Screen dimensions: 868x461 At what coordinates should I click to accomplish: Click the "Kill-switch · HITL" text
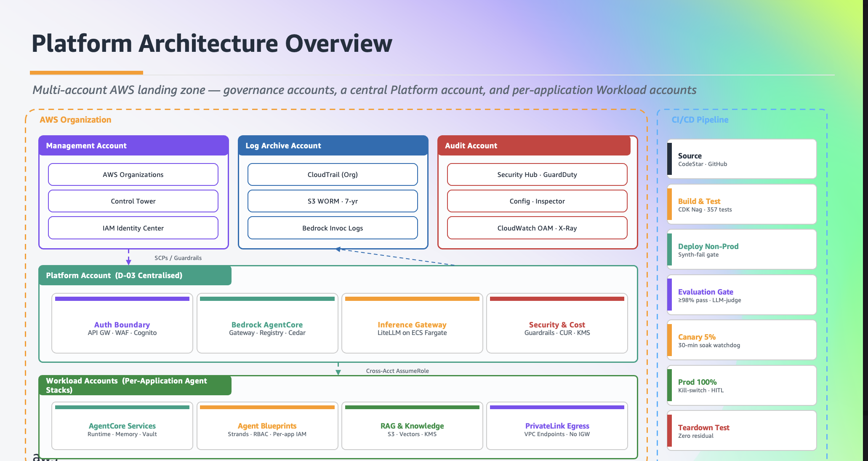click(x=701, y=390)
